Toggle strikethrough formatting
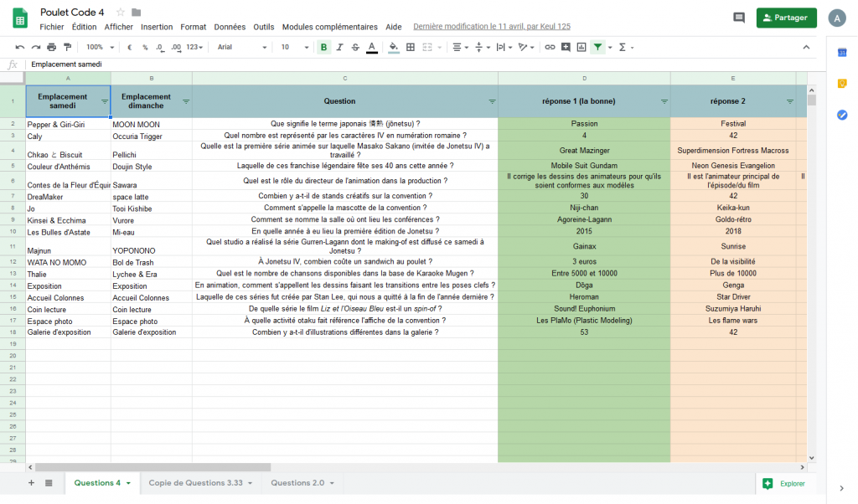The width and height of the screenshot is (858, 504). [x=355, y=48]
